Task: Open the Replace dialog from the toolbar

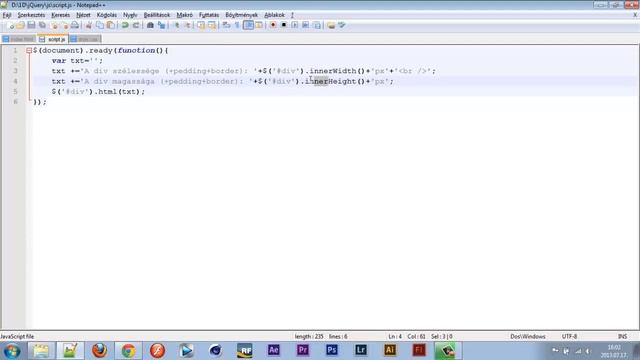Action: [x=162, y=25]
